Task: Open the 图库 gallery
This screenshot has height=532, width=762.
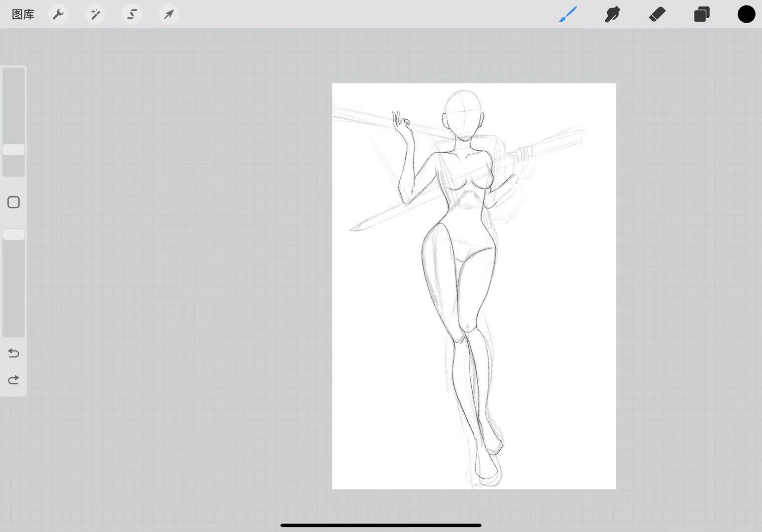Action: (23, 14)
